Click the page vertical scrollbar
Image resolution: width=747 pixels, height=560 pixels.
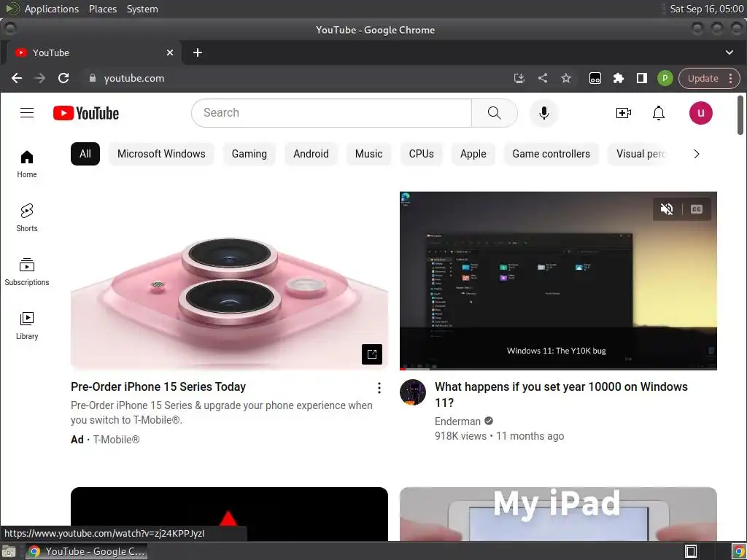coord(740,116)
